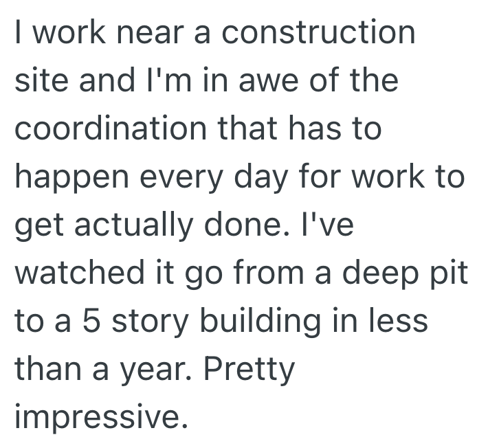Click on the word "deep"
Image resolution: width=488 pixels, height=448 pixels.
(375, 274)
